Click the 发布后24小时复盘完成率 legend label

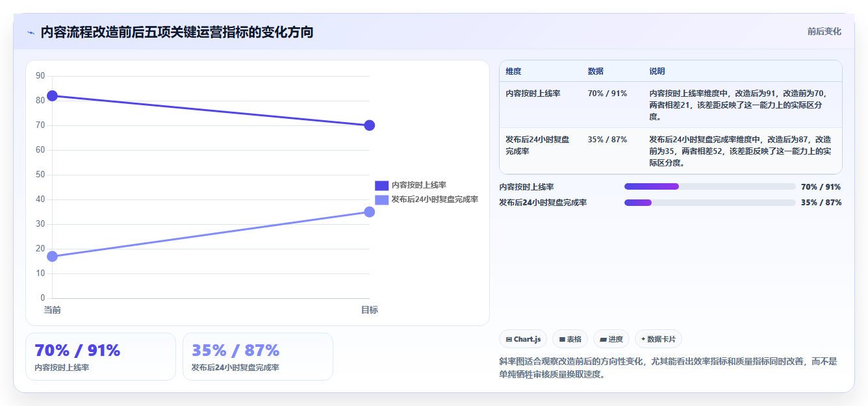435,199
